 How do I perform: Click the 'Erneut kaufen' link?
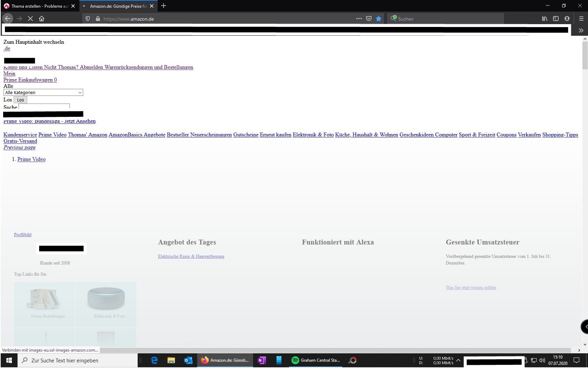click(x=275, y=135)
